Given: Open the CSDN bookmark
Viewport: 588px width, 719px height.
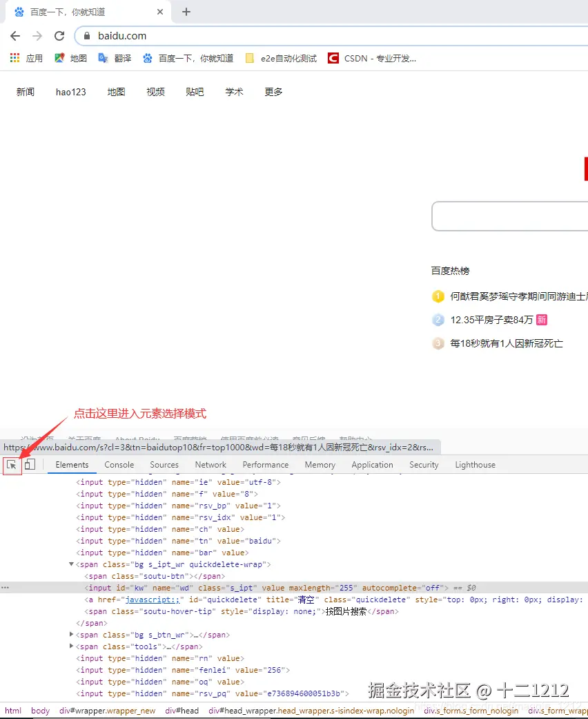Looking at the screenshot, I should pos(372,58).
